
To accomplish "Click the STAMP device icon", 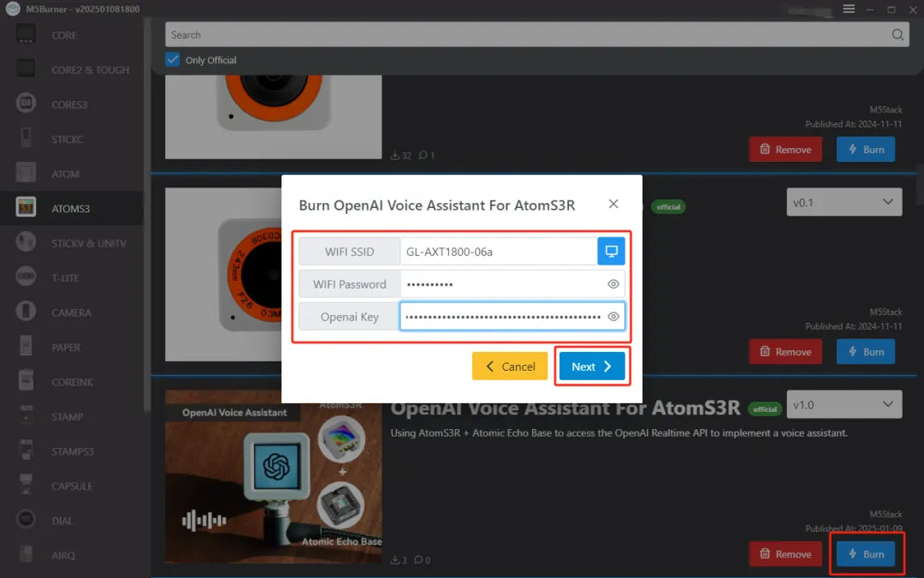I will click(26, 416).
